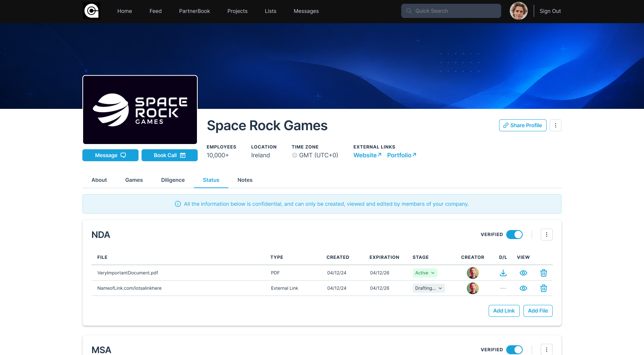Click the Add Link button
644x355 pixels.
click(504, 311)
